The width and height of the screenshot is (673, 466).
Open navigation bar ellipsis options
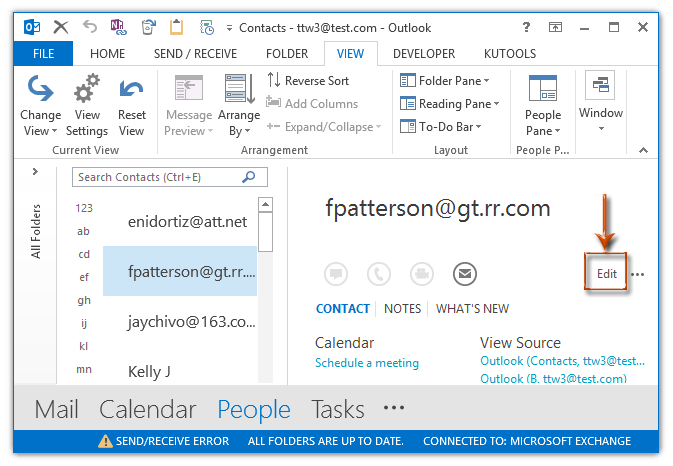tap(394, 408)
